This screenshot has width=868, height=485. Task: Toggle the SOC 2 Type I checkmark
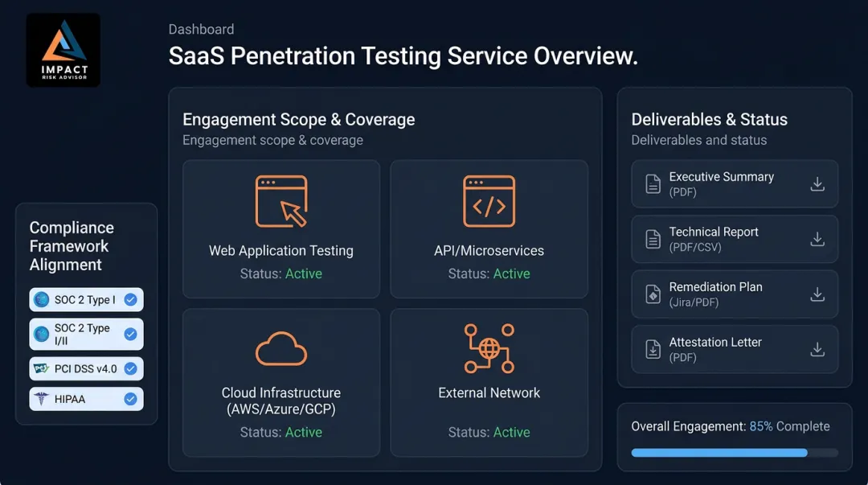point(131,300)
